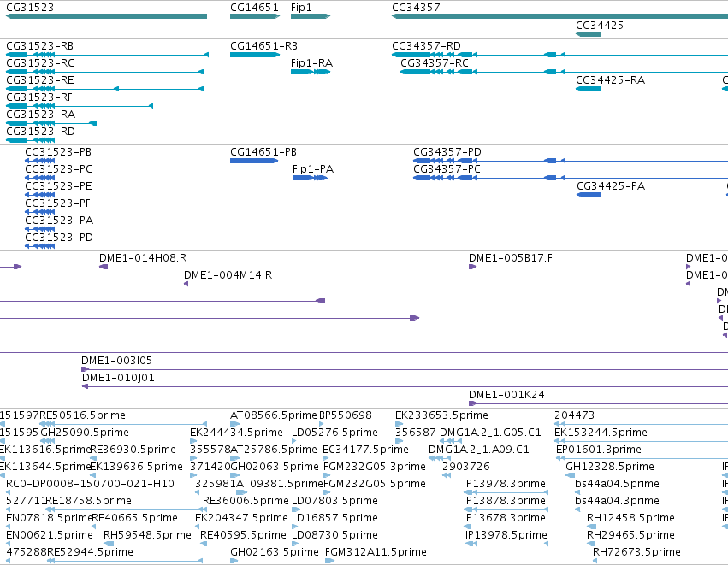Select EST RH59548.5prime
The height and width of the screenshot is (565, 728).
(108, 544)
